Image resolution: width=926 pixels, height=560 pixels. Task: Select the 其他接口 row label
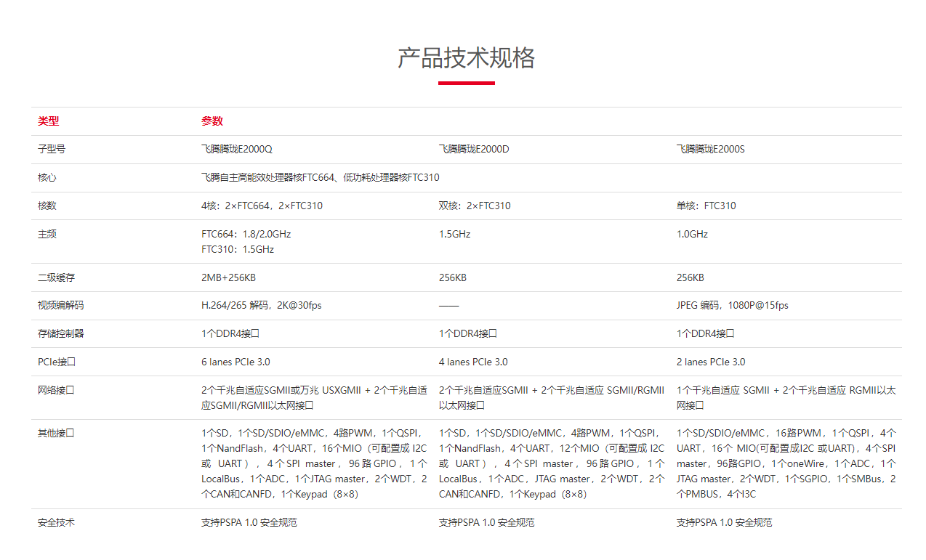click(56, 434)
